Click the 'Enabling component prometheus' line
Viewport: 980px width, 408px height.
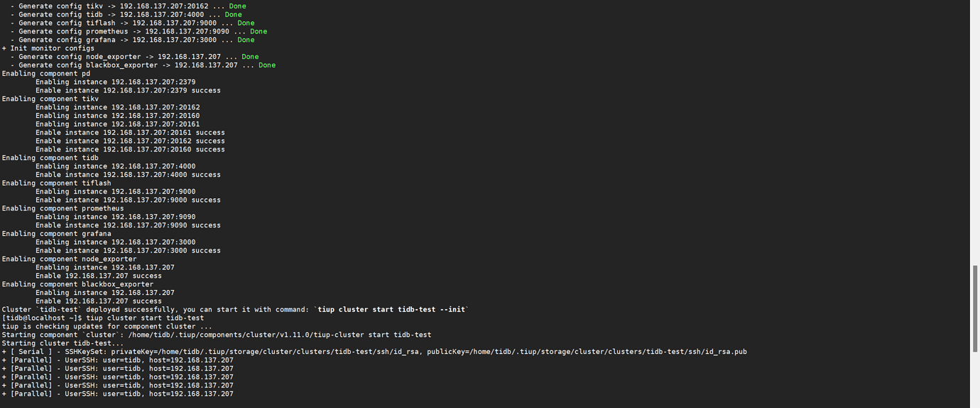click(63, 209)
